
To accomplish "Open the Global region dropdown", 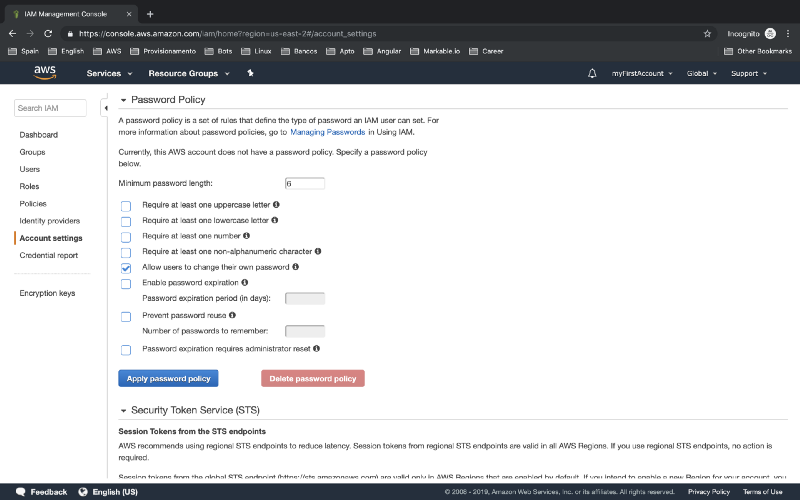I will coord(702,73).
